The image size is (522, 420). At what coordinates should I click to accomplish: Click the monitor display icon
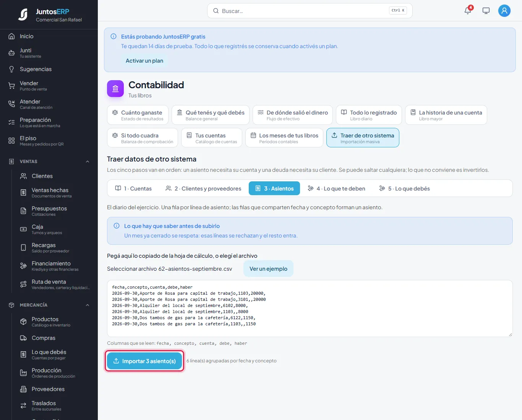[x=486, y=11]
